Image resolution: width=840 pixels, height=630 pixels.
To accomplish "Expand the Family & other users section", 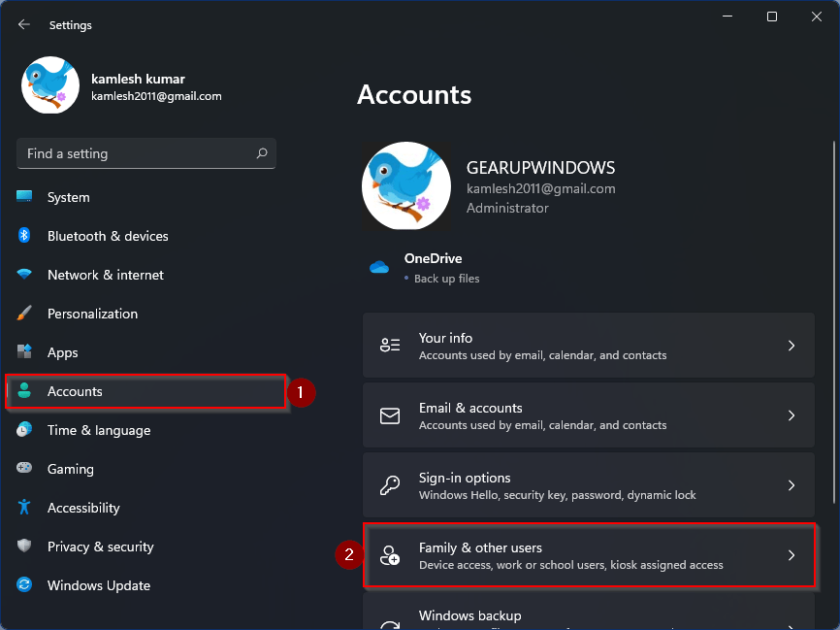I will 589,555.
